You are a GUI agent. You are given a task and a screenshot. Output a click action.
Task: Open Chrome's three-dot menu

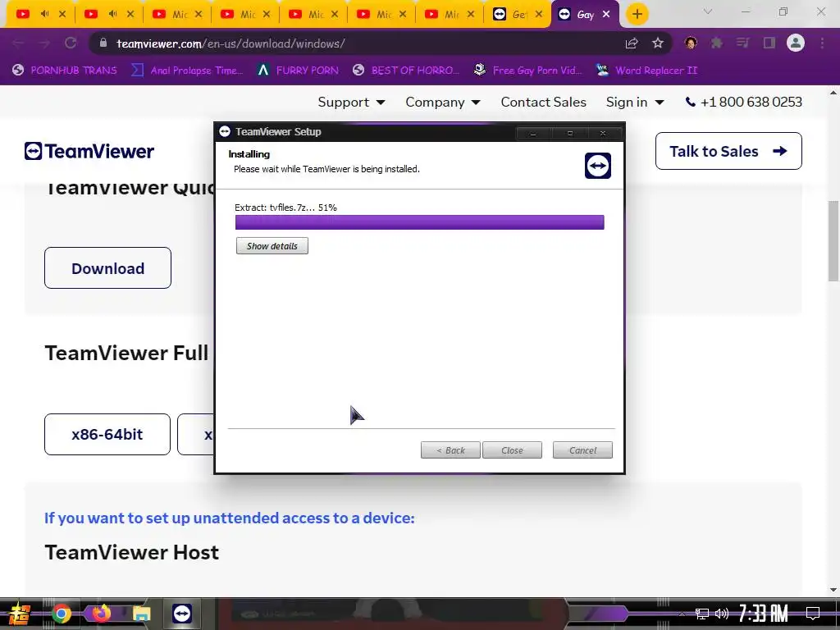822,43
